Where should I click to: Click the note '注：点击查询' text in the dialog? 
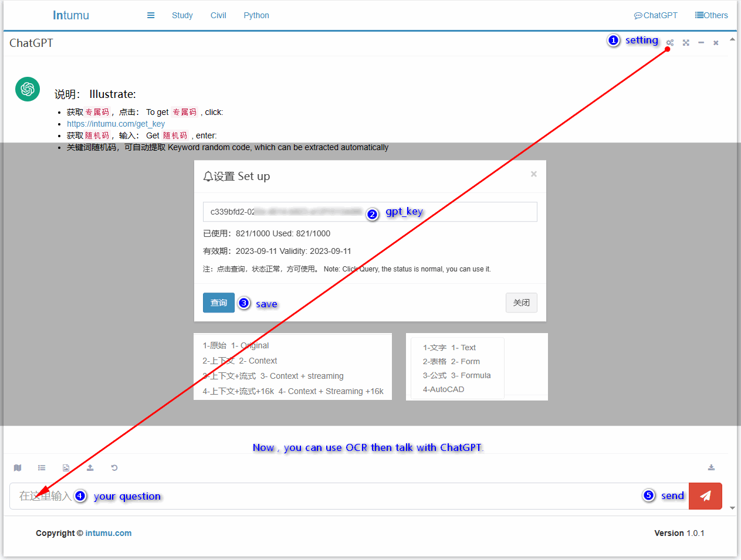(347, 269)
